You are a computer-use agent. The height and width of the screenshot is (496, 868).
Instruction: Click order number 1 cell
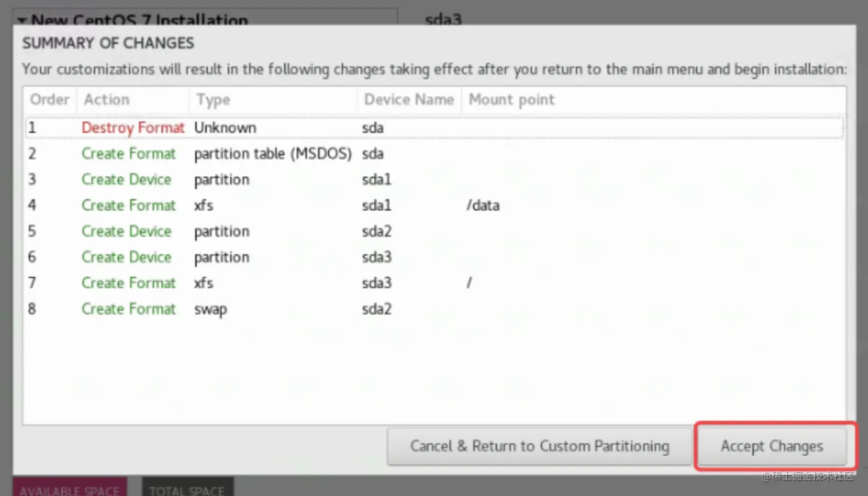[x=32, y=127]
